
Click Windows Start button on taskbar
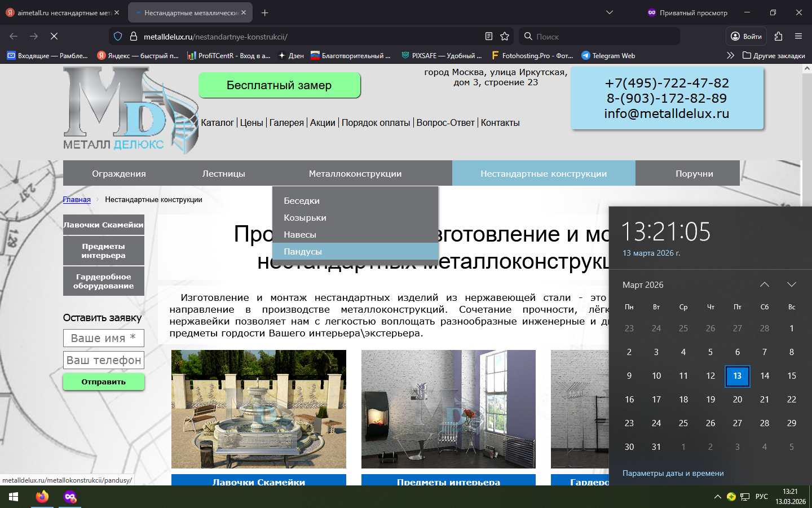tap(14, 497)
